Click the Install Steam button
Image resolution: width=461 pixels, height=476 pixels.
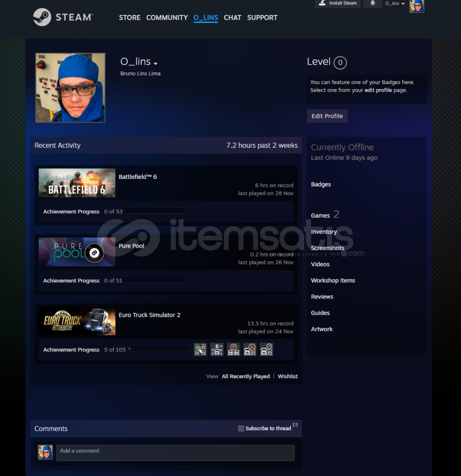(337, 4)
